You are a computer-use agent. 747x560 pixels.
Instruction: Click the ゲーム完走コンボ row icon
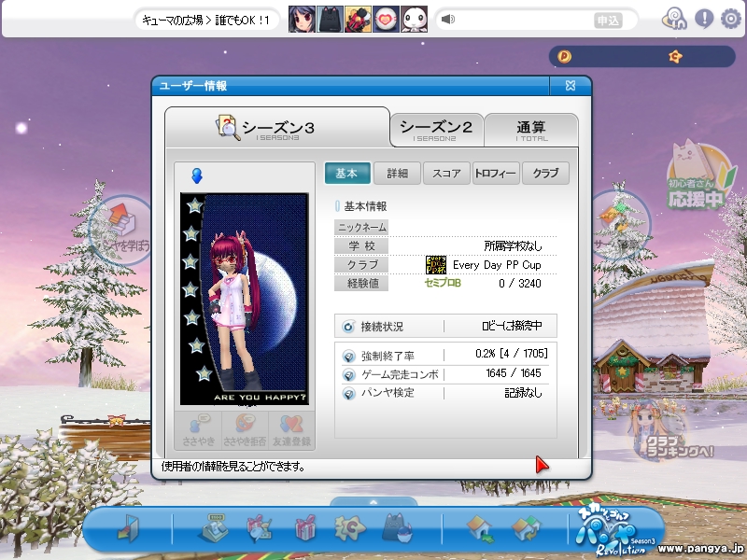pos(348,375)
